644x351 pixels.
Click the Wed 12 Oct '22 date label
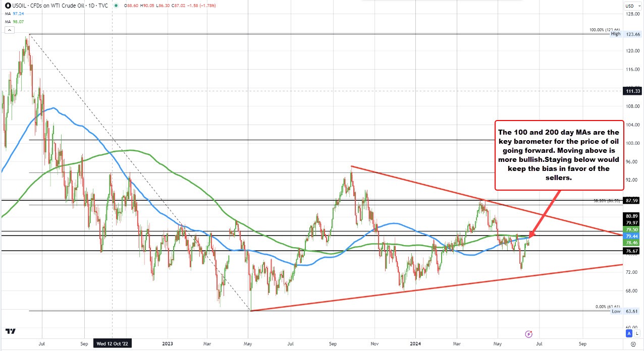click(112, 343)
